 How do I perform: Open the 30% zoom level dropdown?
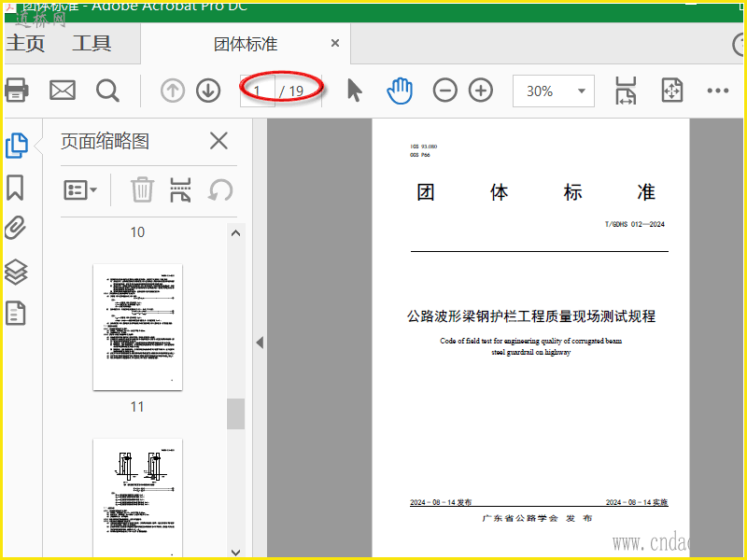click(x=554, y=91)
